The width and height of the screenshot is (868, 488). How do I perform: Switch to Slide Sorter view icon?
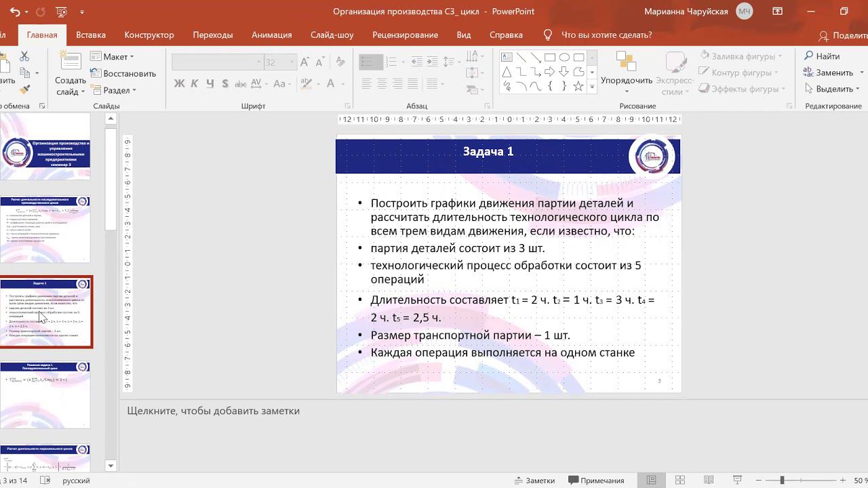pos(680,481)
